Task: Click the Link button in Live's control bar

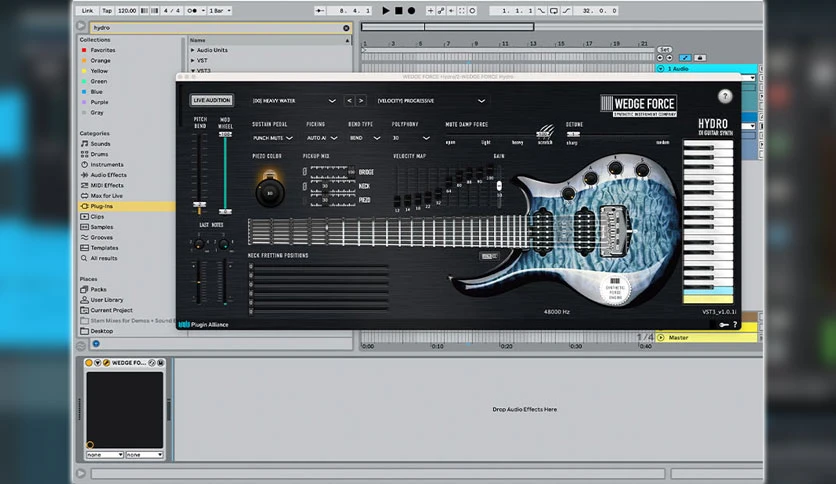Action: pyautogui.click(x=87, y=11)
